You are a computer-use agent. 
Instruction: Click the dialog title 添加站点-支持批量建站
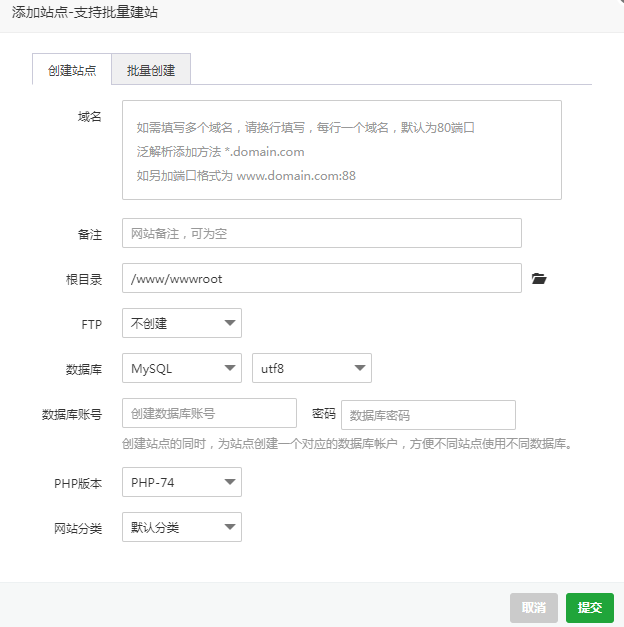85,12
